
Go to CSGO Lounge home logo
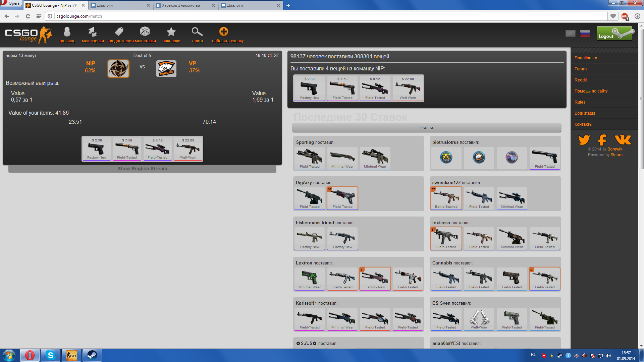coord(28,35)
